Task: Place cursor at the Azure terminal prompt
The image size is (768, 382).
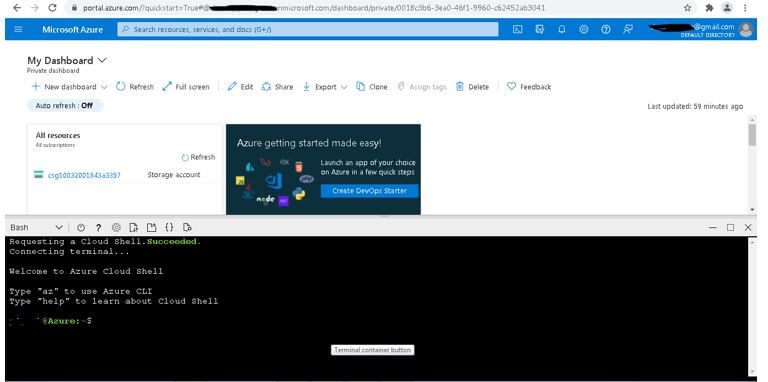Action: [96, 321]
